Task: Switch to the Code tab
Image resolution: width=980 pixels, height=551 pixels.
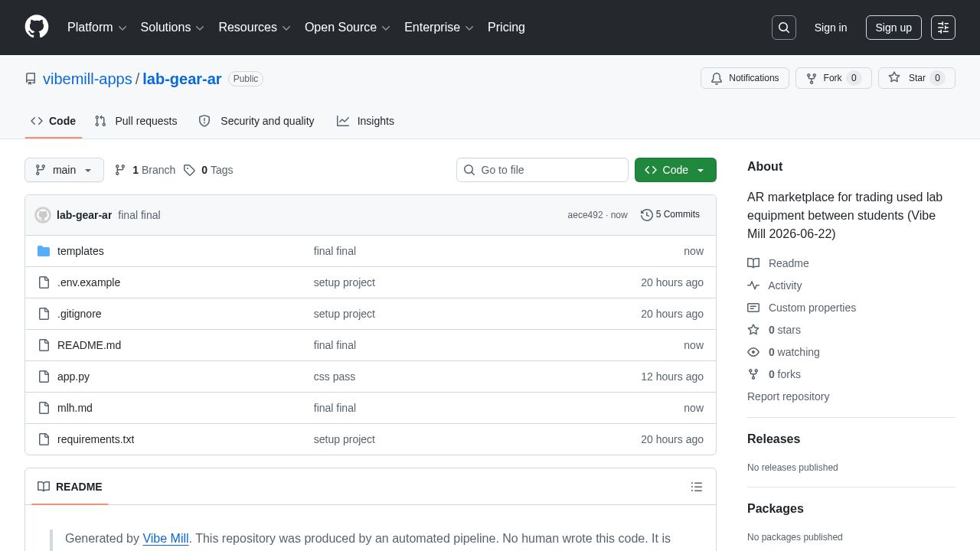Action: pyautogui.click(x=54, y=121)
